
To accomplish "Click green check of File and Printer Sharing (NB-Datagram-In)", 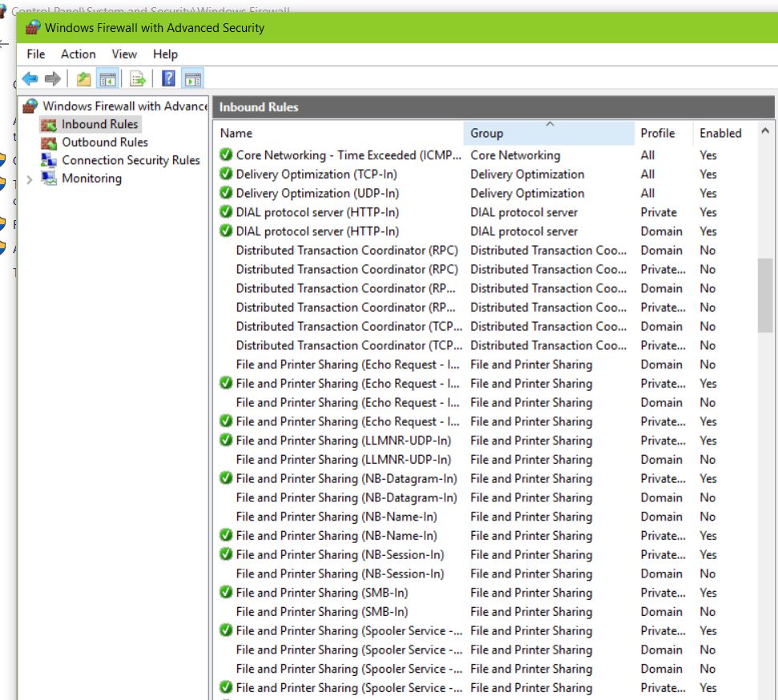I will 226,478.
